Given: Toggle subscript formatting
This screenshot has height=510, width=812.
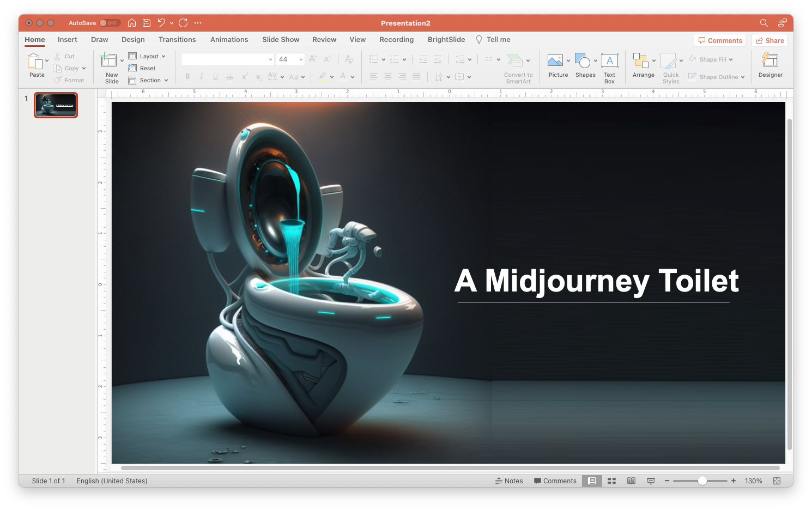Looking at the screenshot, I should tap(259, 77).
